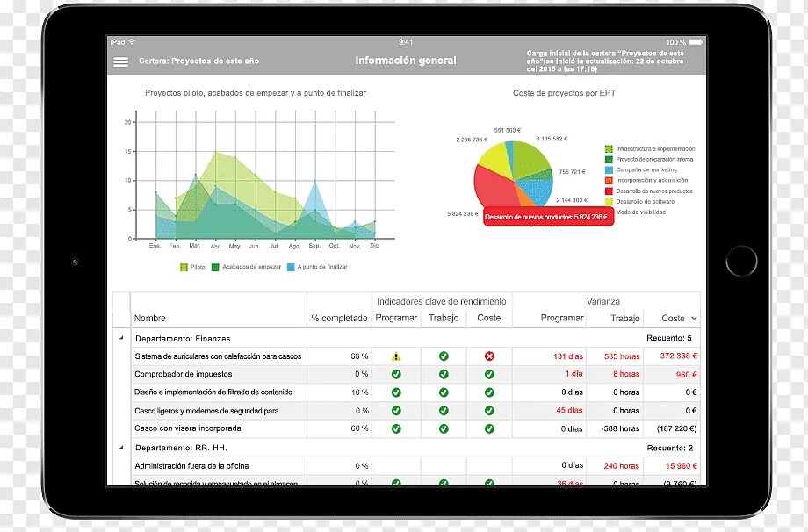The height and width of the screenshot is (532, 808).
Task: Click Proyecto de preparación interna legend swatch
Action: click(x=609, y=160)
